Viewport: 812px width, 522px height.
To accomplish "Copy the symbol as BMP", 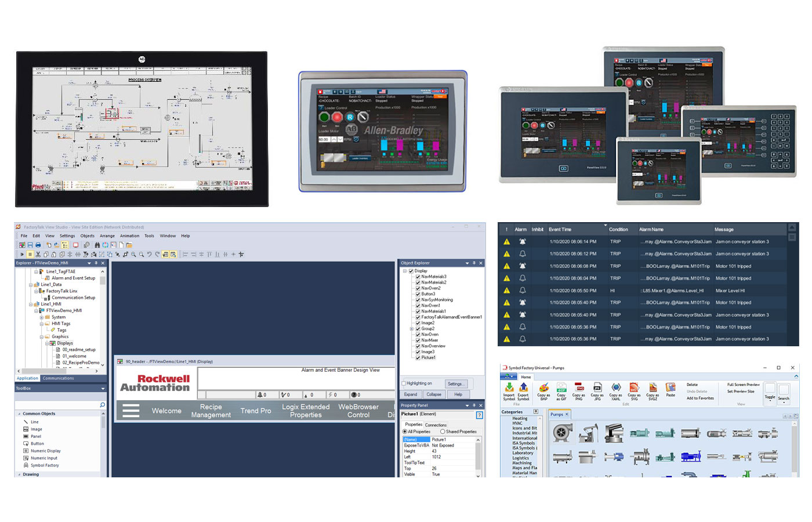I will pyautogui.click(x=543, y=391).
